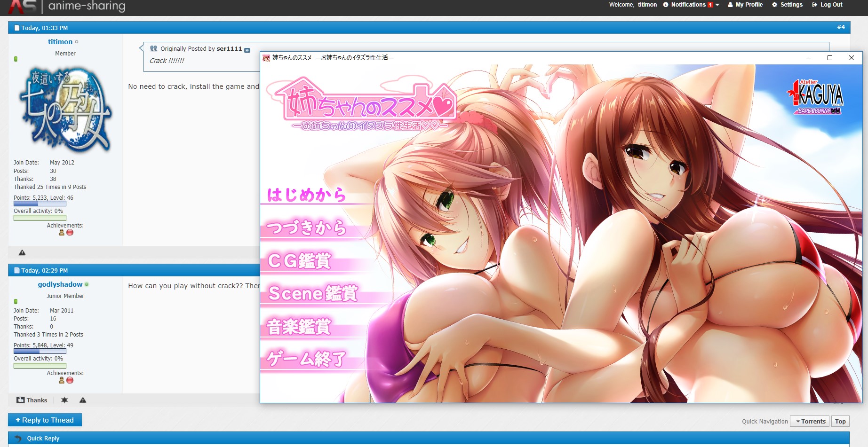Click the star icon next to Thanks
Viewport: 868px width, 447px height.
[x=64, y=400]
